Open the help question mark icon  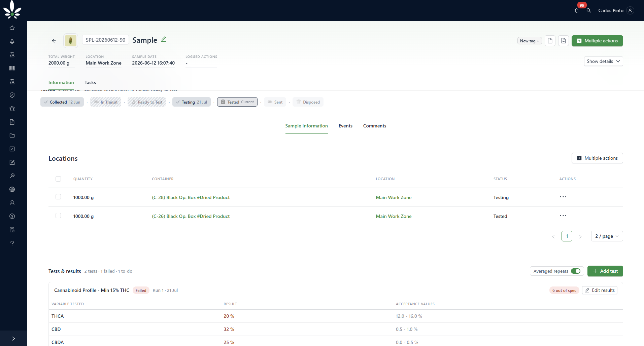point(12,243)
